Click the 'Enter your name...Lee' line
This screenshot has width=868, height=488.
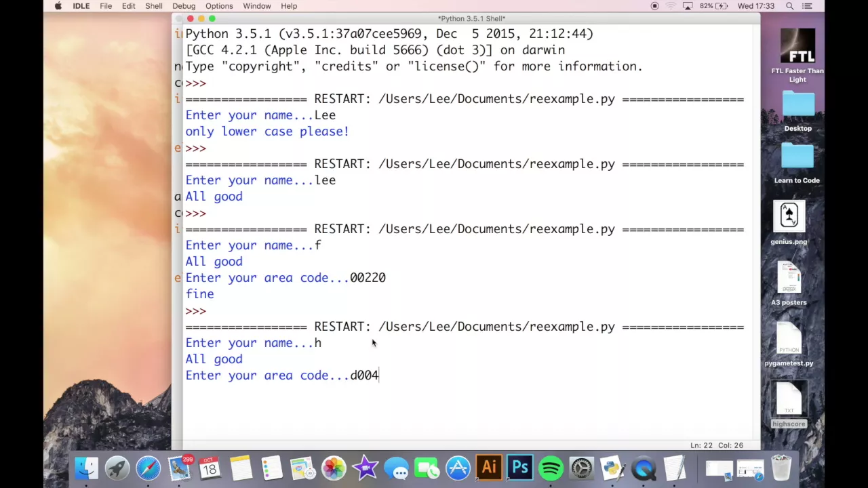[x=260, y=115]
